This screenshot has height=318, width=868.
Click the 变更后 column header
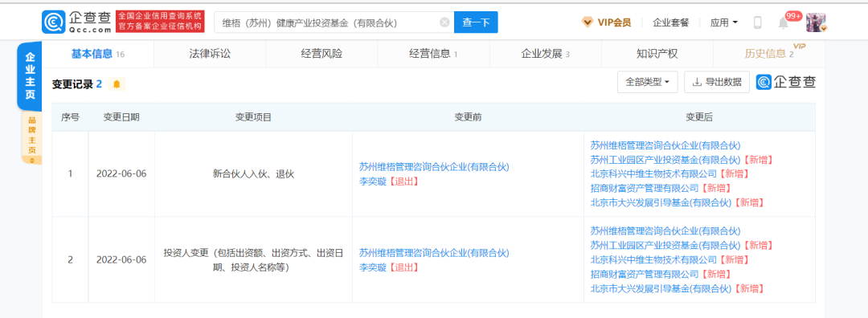[699, 116]
